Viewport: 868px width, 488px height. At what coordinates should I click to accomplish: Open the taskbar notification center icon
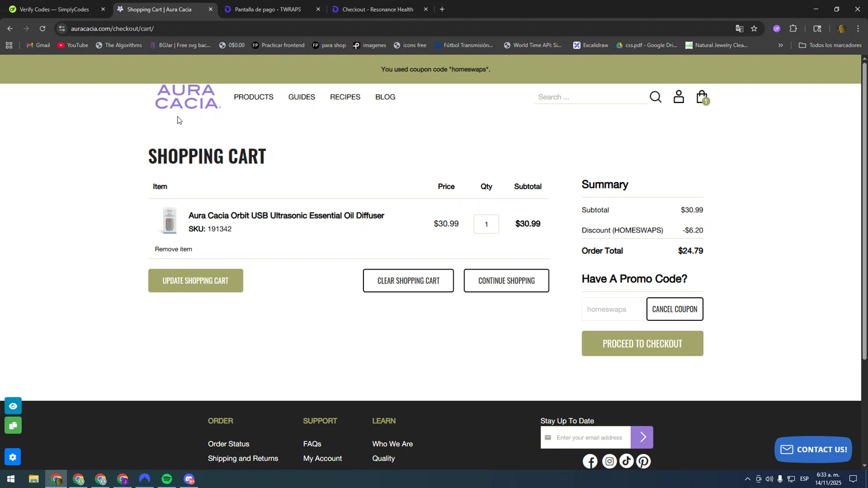(x=853, y=479)
